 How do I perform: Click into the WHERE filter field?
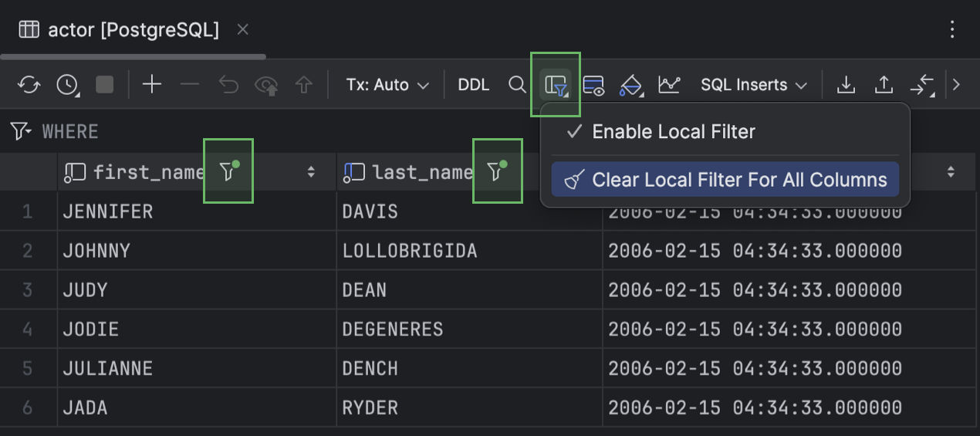coord(309,132)
